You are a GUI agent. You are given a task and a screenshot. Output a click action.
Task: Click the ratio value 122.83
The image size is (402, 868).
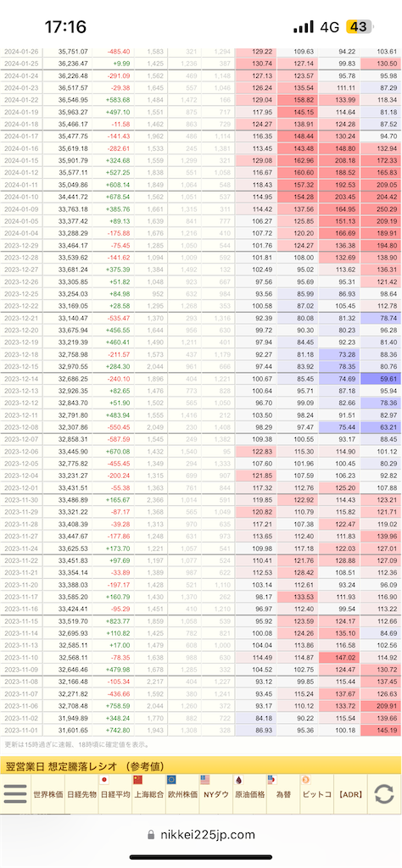click(256, 451)
